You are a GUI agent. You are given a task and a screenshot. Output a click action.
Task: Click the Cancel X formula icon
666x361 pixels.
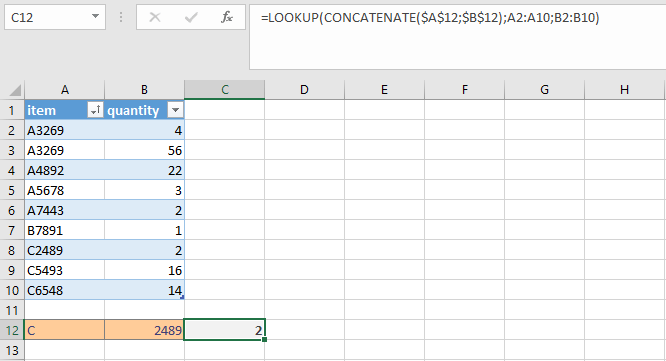click(x=155, y=17)
